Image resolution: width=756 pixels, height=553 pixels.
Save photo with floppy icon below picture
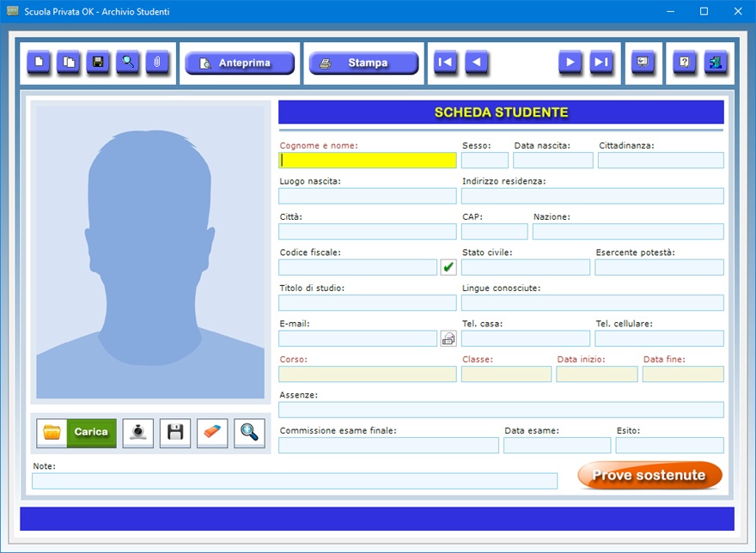(175, 433)
